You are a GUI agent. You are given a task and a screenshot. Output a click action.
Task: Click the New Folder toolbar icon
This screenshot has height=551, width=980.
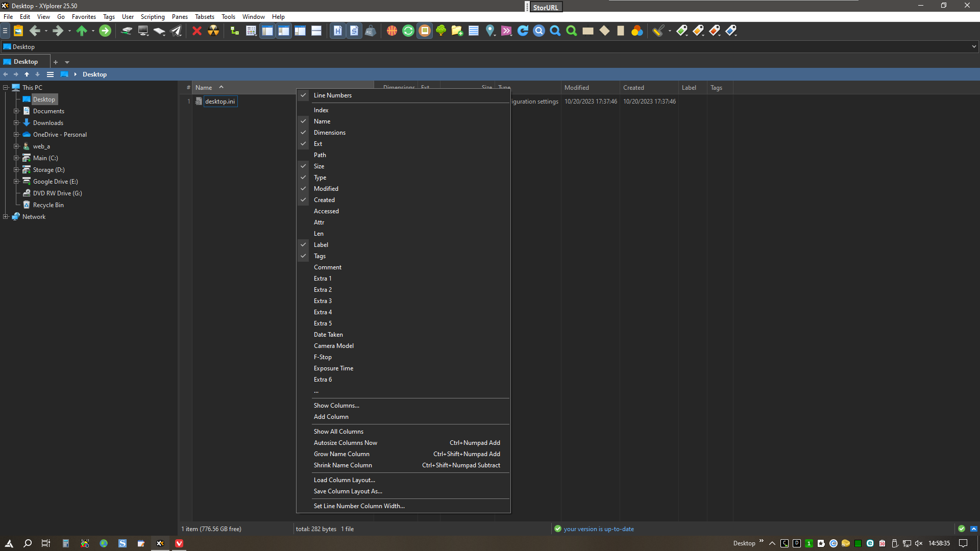coord(457,31)
